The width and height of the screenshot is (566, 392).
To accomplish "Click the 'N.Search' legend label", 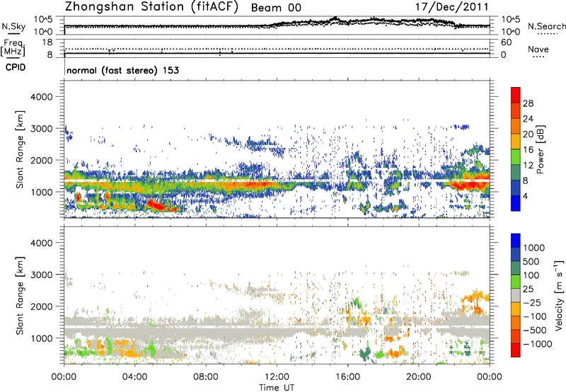I will click(x=546, y=26).
